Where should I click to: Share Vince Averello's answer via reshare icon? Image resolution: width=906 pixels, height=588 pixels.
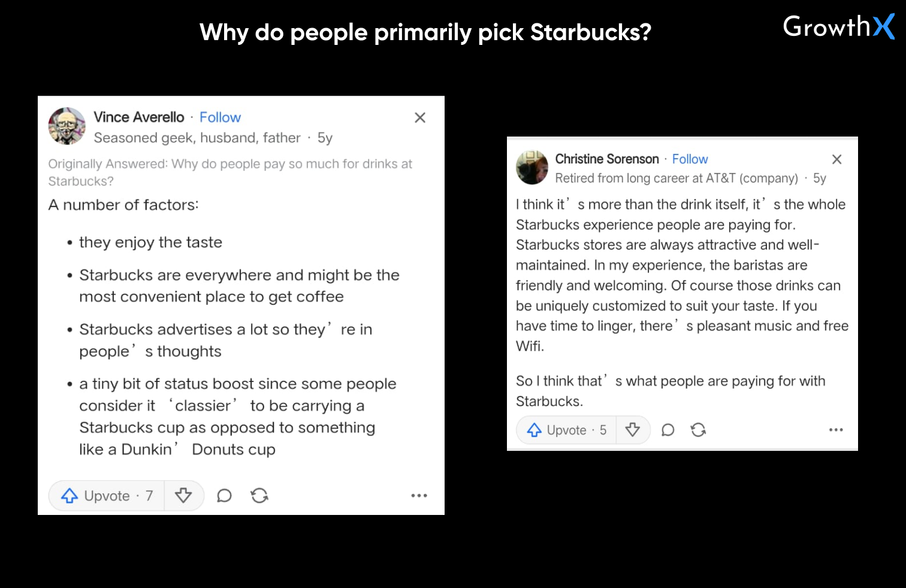[259, 496]
